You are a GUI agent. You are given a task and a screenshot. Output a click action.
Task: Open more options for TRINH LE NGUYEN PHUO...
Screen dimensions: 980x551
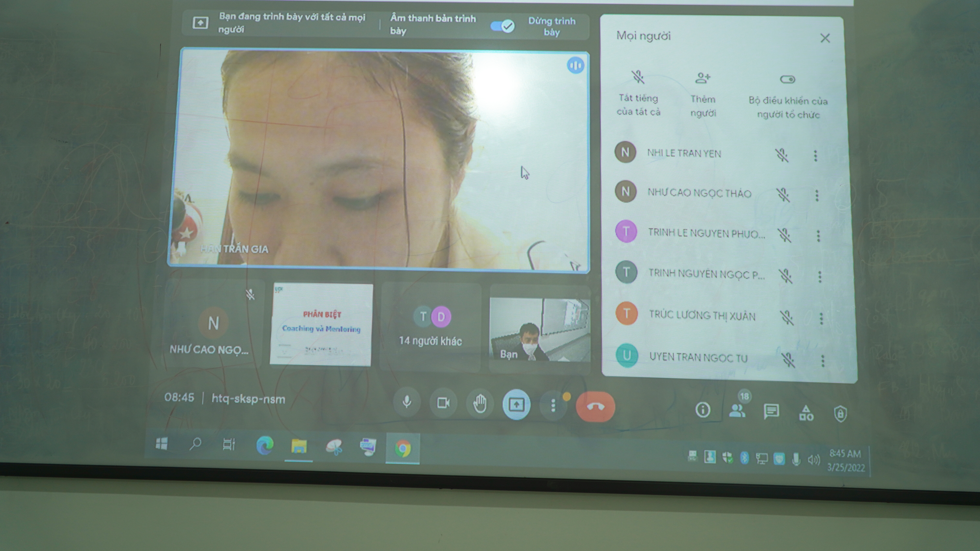[x=818, y=236]
